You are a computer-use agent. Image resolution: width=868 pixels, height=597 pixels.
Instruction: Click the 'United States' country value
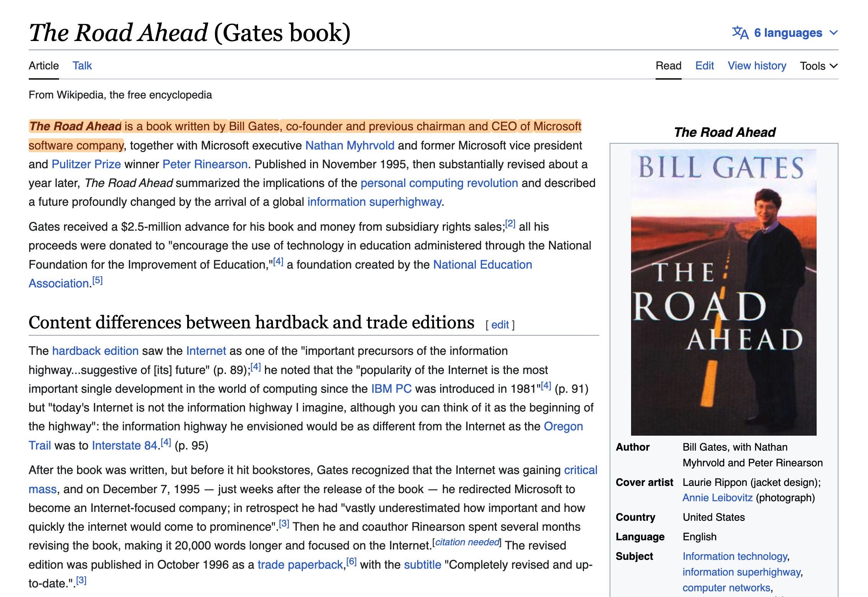click(x=713, y=517)
